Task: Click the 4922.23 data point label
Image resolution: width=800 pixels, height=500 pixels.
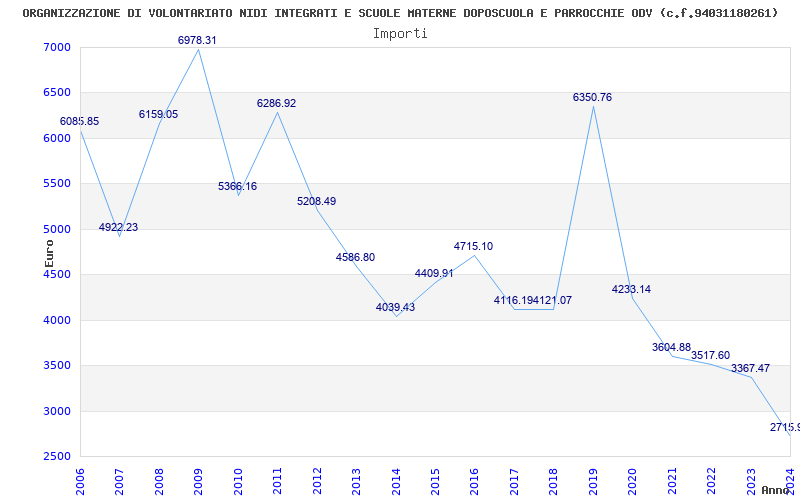Action: [118, 228]
